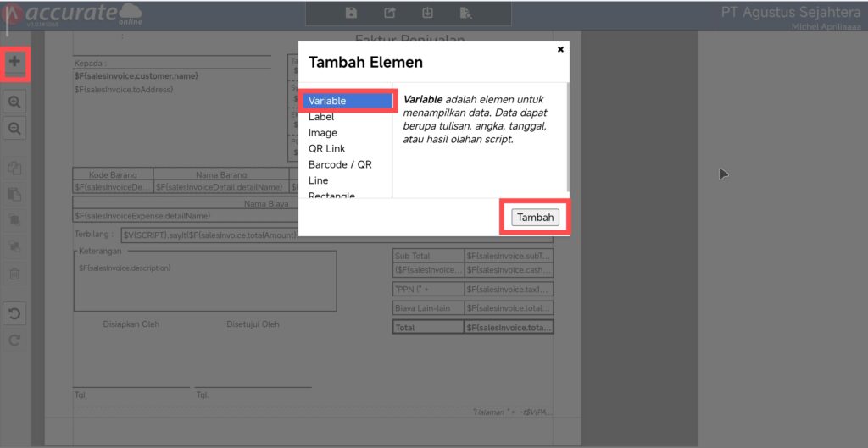
Task: Click the save disk icon in top toolbar
Action: tap(351, 14)
